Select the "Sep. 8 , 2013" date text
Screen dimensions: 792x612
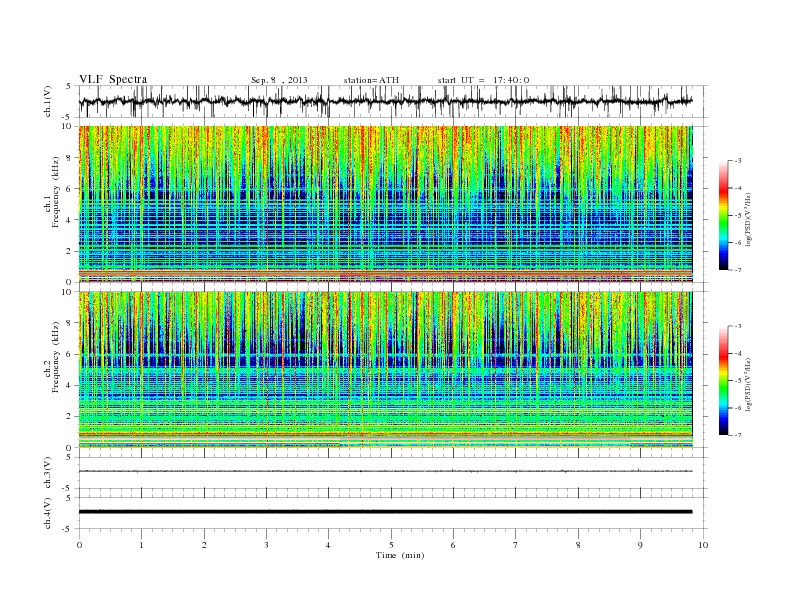coord(279,80)
